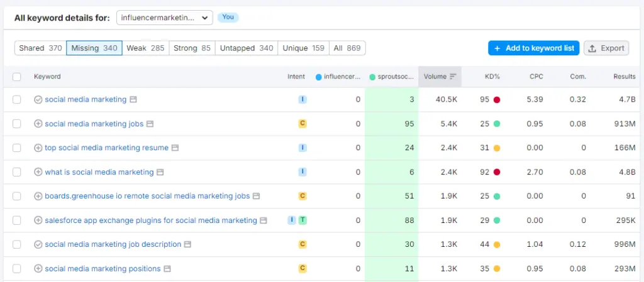Click SERP icon after social media marketing job description
Image resolution: width=644 pixels, height=282 pixels.
point(187,244)
